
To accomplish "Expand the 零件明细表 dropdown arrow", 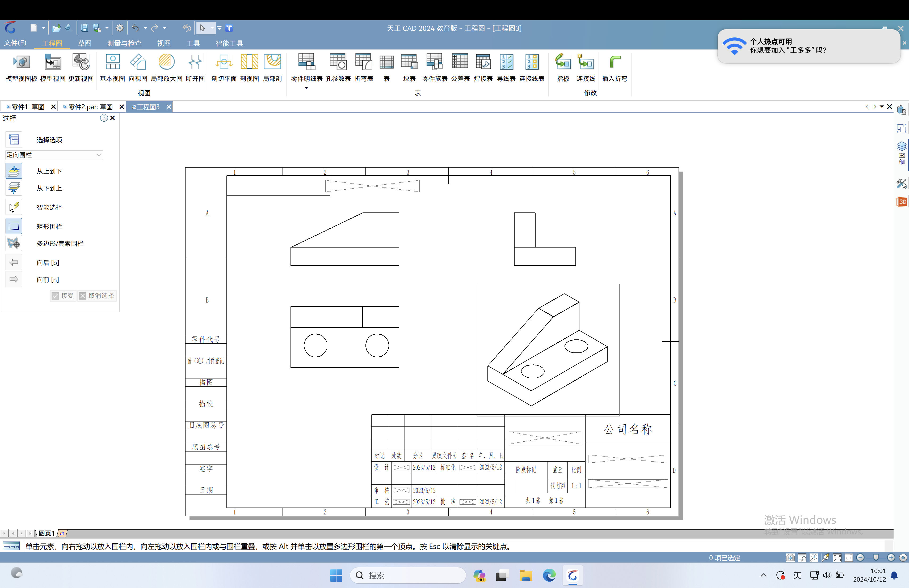I will click(x=306, y=88).
